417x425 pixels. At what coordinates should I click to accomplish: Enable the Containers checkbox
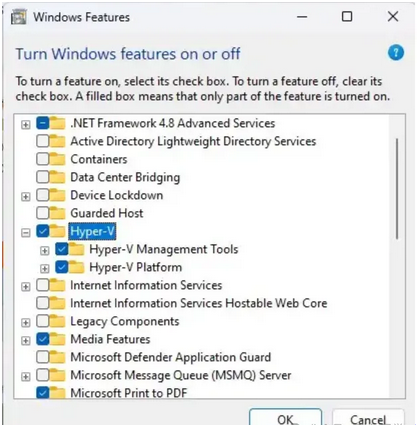click(43, 159)
